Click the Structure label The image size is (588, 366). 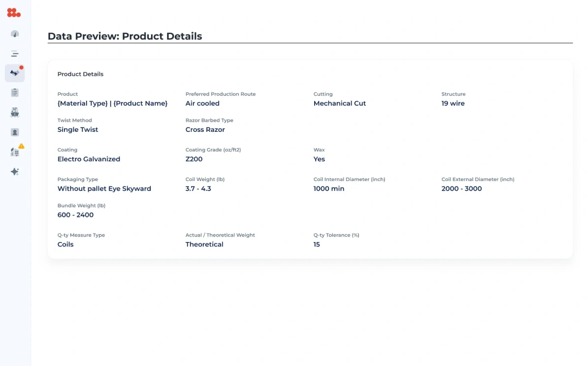[x=454, y=94]
